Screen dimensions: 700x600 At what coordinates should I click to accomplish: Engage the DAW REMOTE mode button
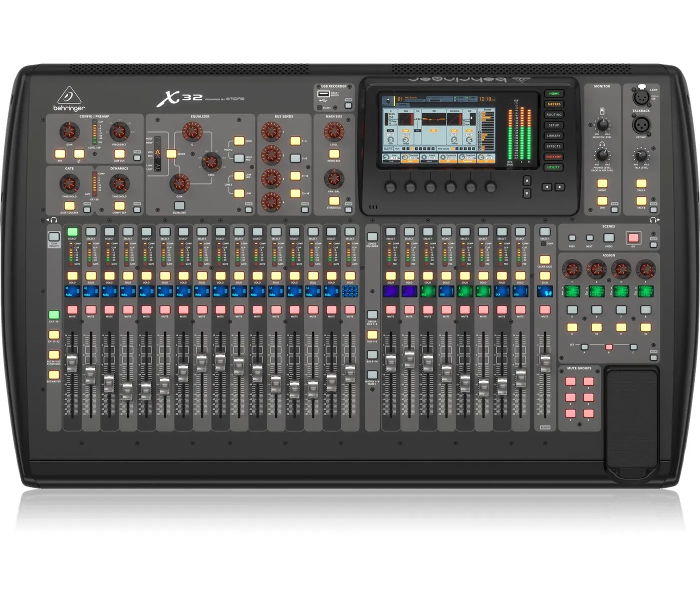(x=53, y=236)
